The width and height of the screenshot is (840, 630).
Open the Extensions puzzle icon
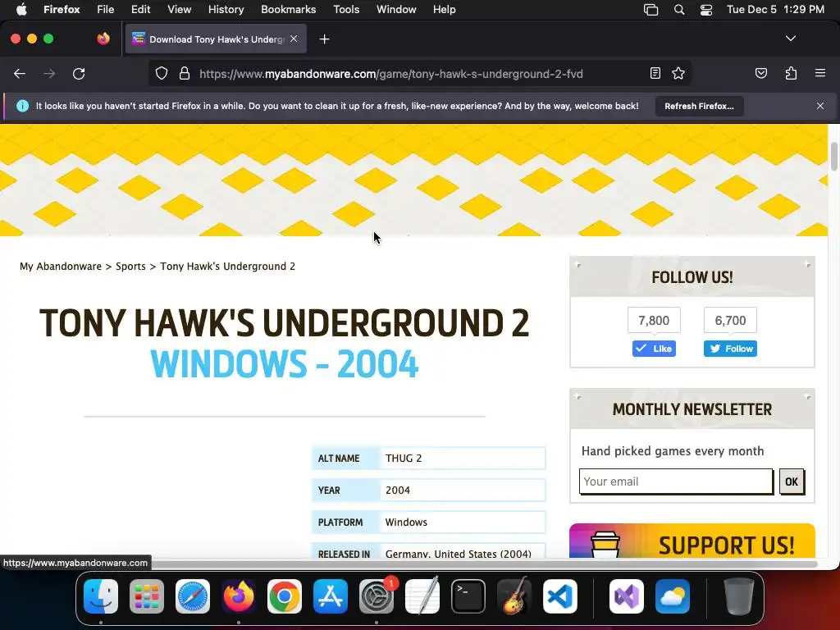(x=791, y=73)
